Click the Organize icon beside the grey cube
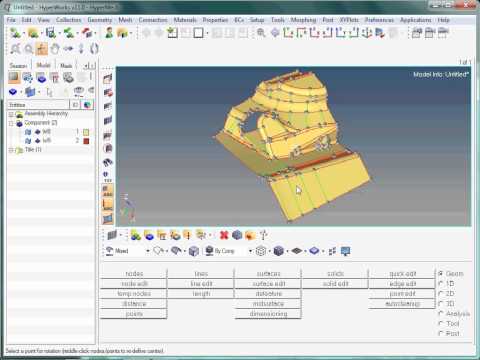This screenshot has height=360, width=480. tap(250, 235)
